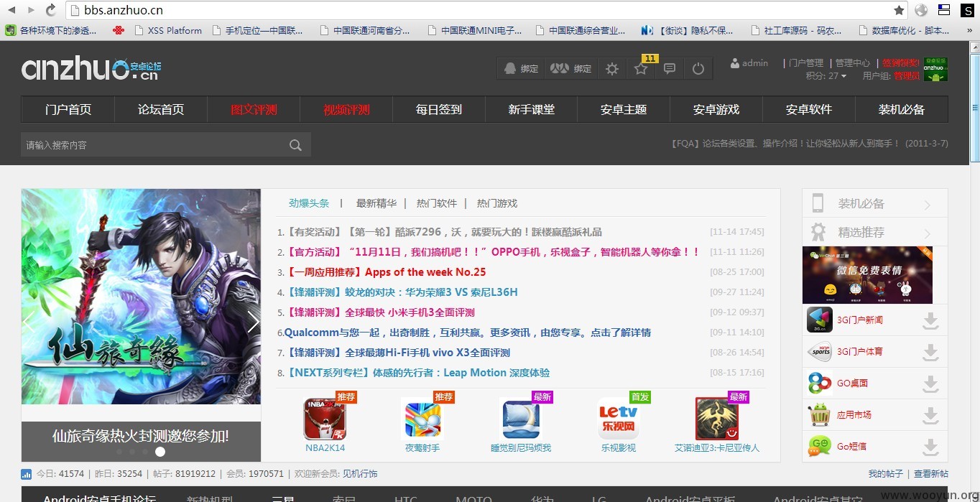
Task: Go to 论坛首页 in the nav bar
Action: 161,110
